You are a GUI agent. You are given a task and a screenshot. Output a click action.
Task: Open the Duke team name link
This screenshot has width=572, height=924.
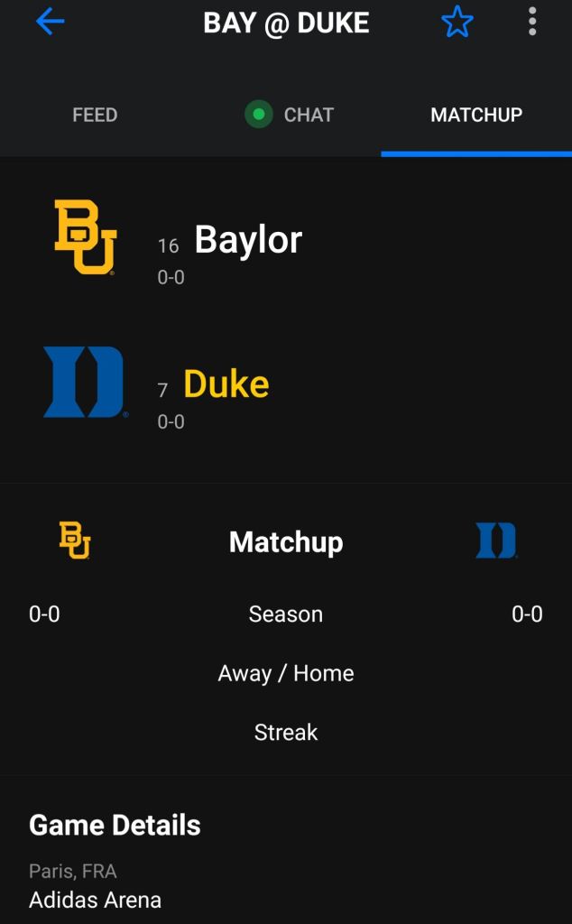[x=226, y=384]
